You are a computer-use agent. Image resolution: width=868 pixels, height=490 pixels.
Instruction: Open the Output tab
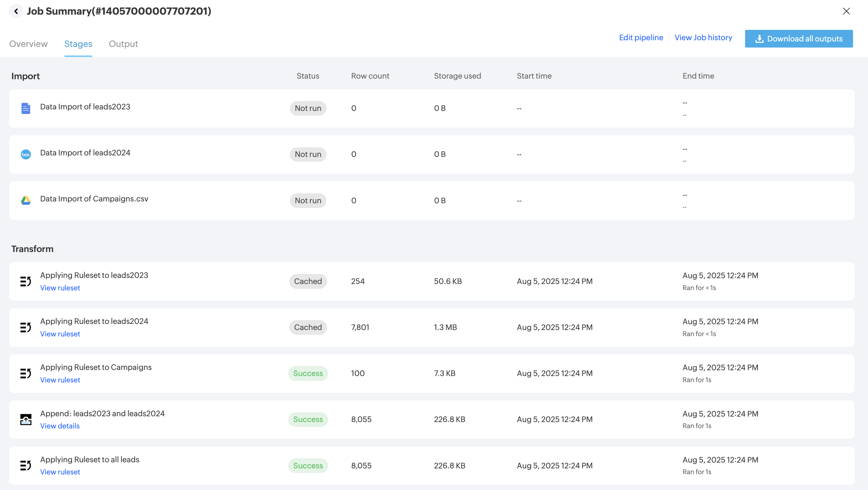point(123,44)
